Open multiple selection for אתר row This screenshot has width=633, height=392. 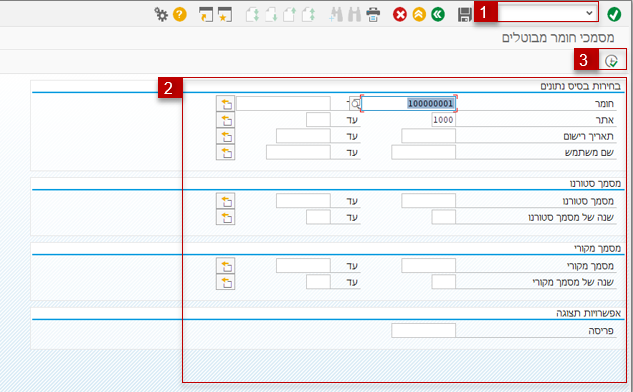click(225, 120)
